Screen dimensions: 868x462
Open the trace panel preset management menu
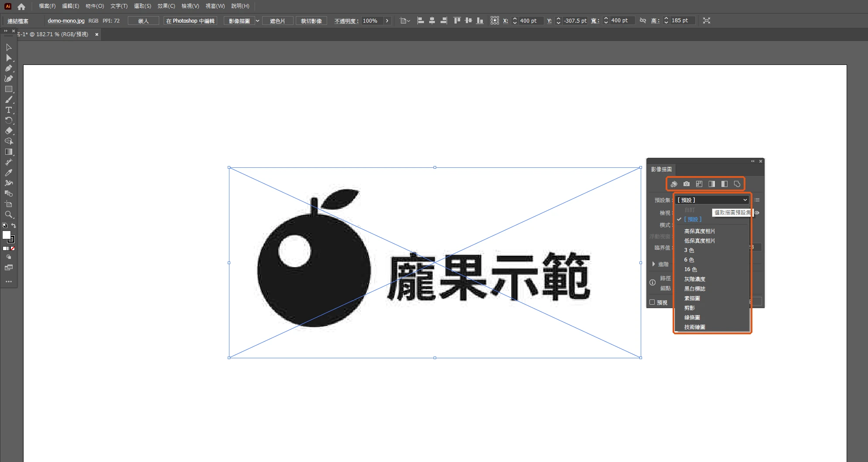click(757, 200)
